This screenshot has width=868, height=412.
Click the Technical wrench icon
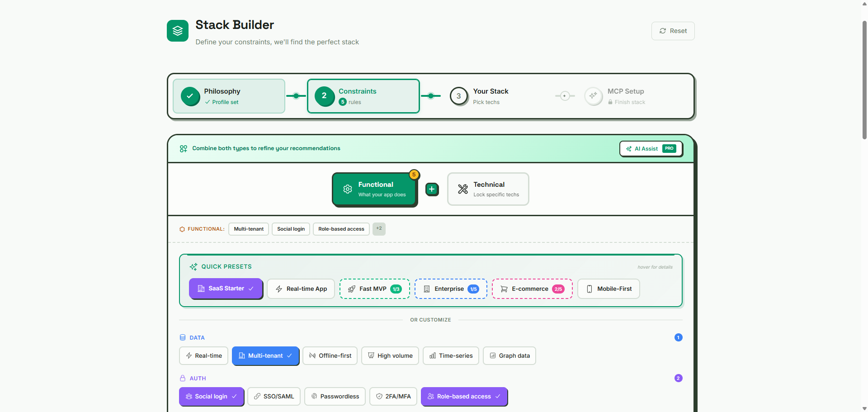(x=462, y=189)
